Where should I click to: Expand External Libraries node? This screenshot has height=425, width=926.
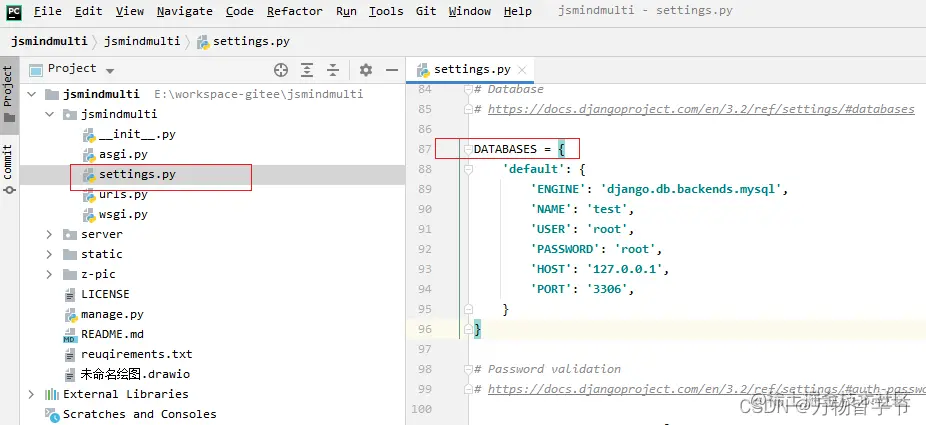32,394
